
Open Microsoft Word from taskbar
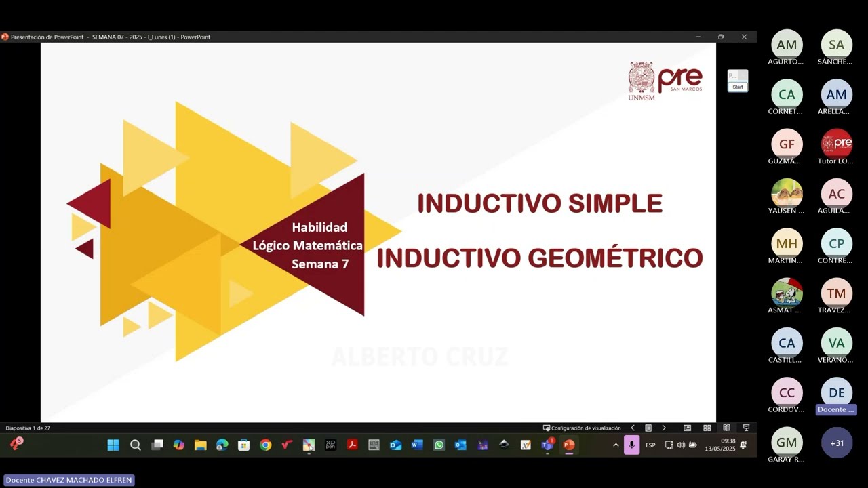click(418, 445)
